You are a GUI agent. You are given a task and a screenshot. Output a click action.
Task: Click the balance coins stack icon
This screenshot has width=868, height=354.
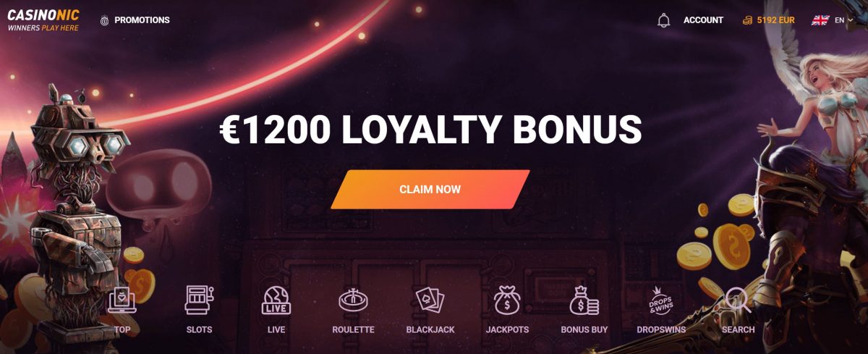pyautogui.click(x=747, y=20)
